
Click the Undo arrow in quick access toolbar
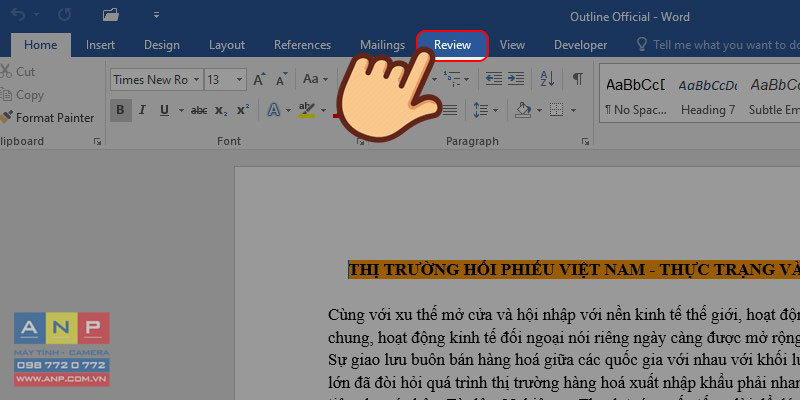(x=18, y=15)
